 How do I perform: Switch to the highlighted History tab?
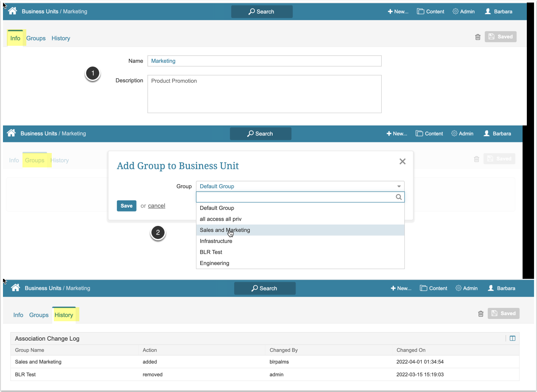pyautogui.click(x=64, y=315)
